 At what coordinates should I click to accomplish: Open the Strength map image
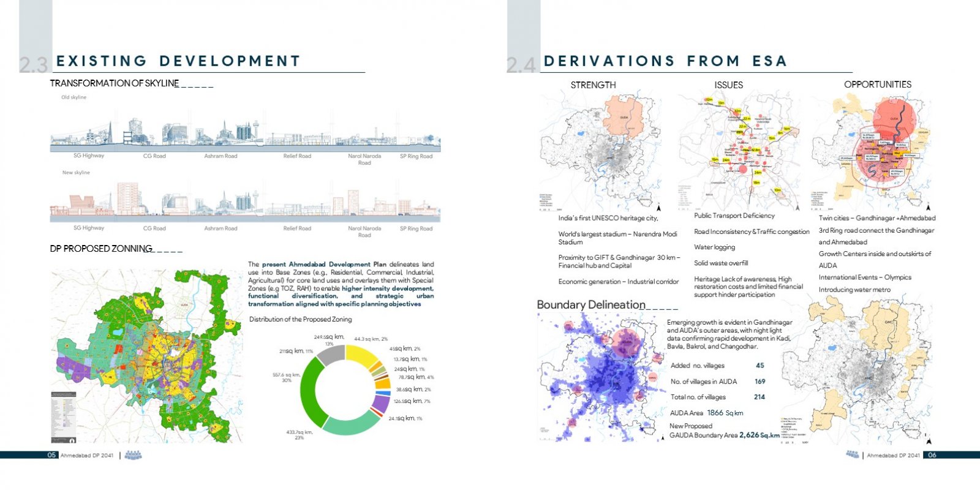click(x=600, y=151)
